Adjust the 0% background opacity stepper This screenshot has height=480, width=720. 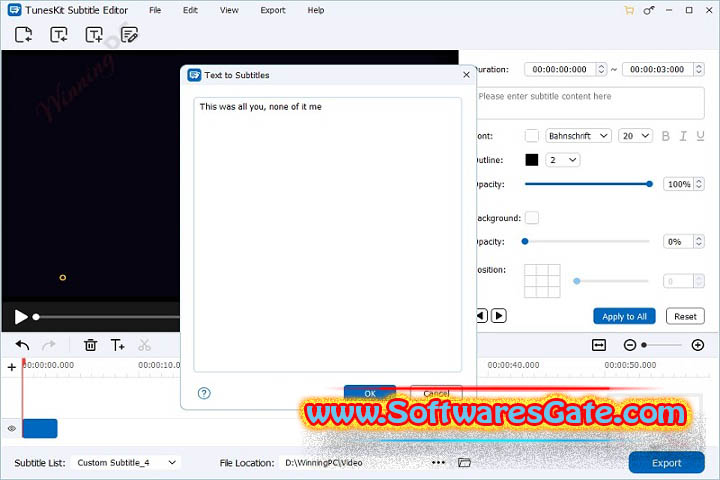tap(699, 242)
